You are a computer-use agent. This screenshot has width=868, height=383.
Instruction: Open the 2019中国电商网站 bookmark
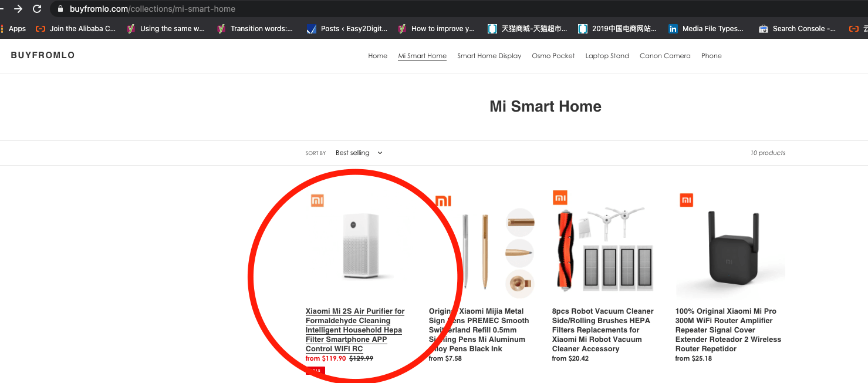(x=617, y=28)
